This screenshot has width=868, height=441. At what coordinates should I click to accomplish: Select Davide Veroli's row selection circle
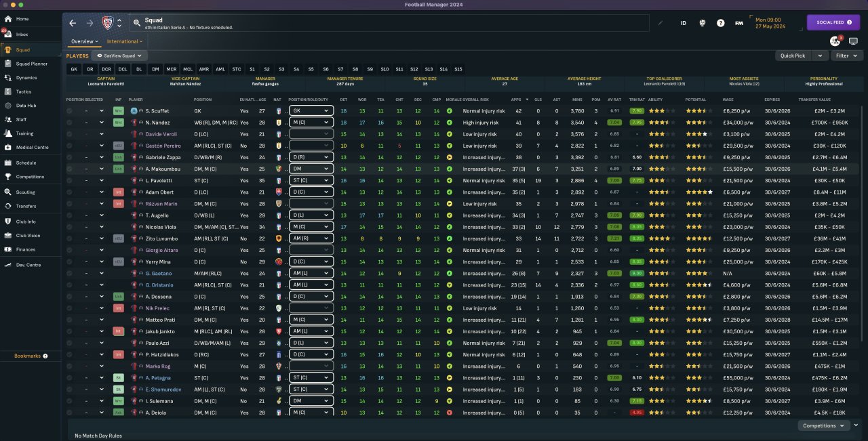tap(70, 134)
